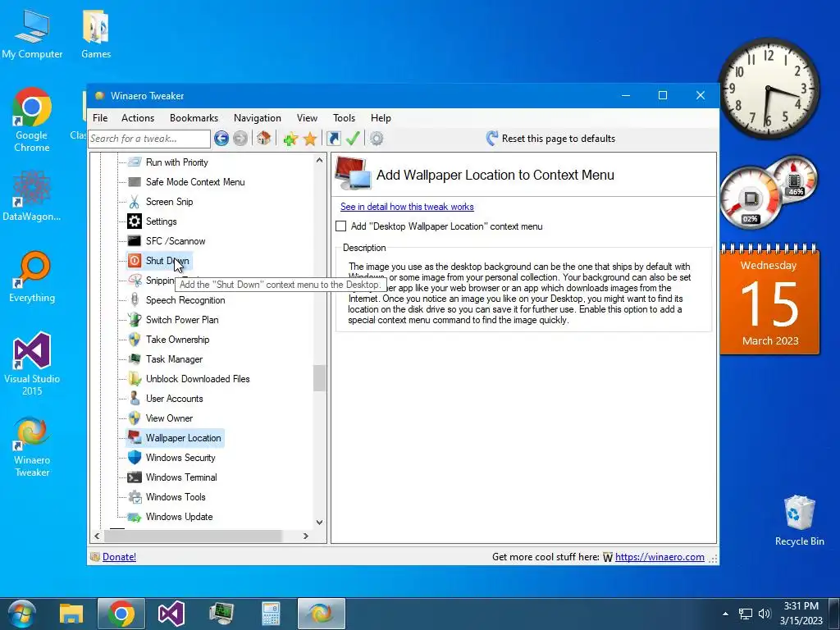Image resolution: width=840 pixels, height=630 pixels.
Task: Select the Games folder desktop icon
Action: coord(96,34)
